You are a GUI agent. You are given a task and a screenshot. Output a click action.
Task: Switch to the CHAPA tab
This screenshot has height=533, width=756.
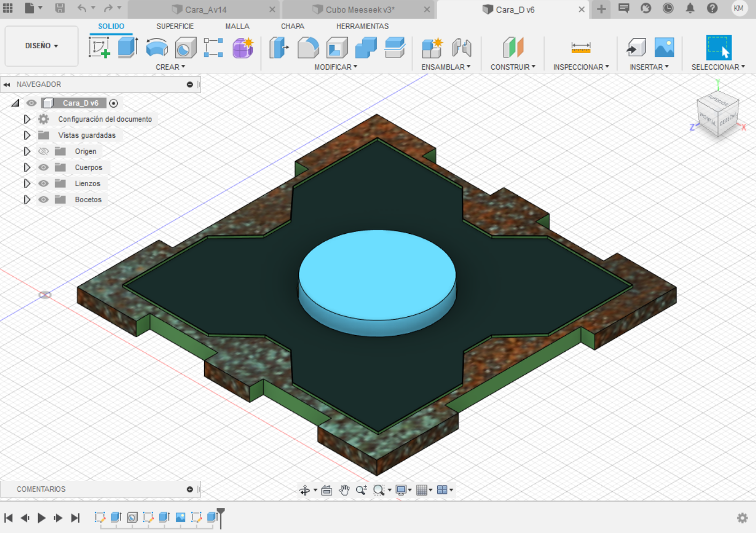point(293,26)
